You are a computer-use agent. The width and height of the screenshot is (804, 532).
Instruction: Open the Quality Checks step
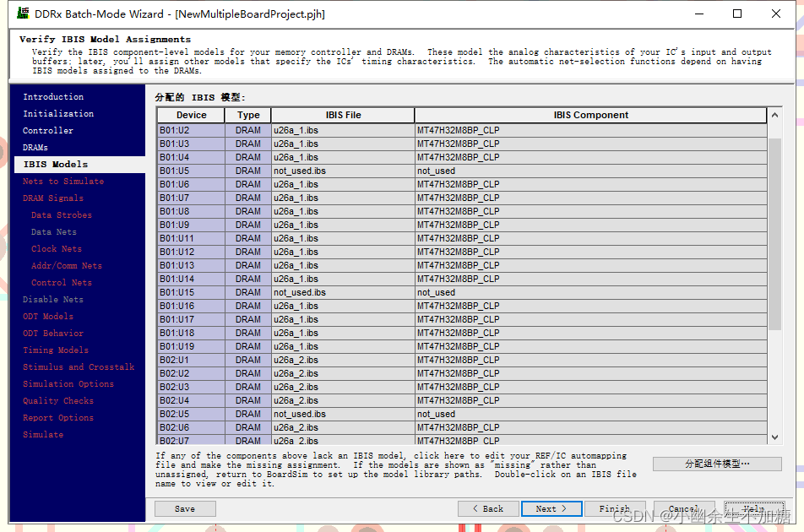(x=58, y=401)
